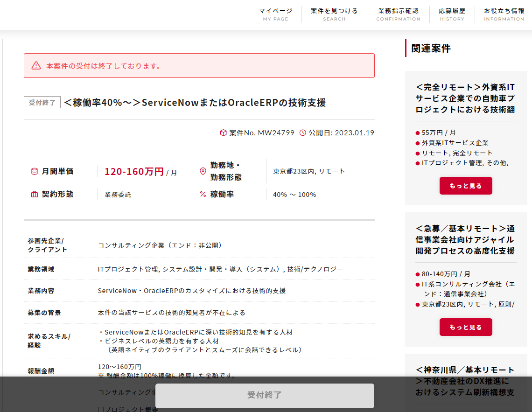Click the 求めるスキル/経験 row label
The width and height of the screenshot is (532, 412).
click(49, 341)
